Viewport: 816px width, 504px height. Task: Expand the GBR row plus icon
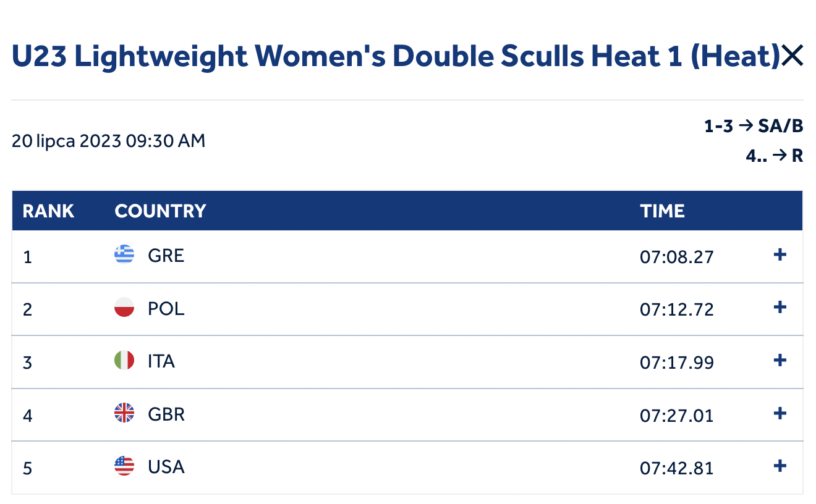[780, 413]
